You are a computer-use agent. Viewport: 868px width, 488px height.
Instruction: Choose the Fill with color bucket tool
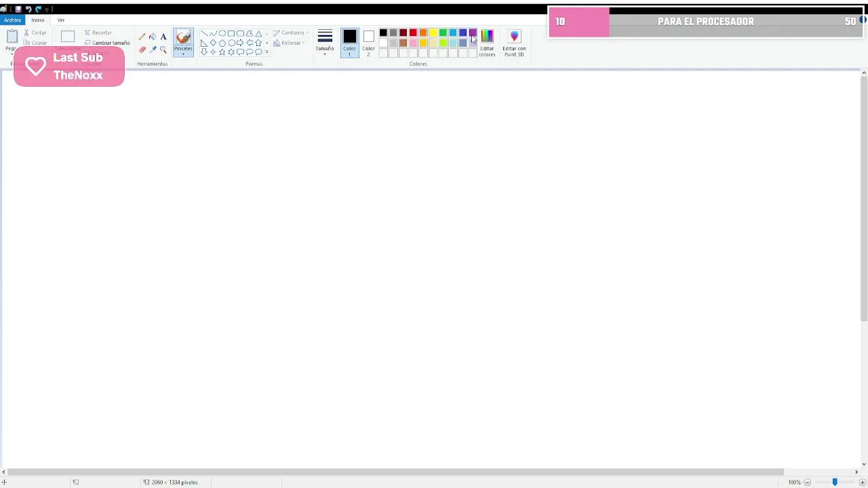pos(153,37)
